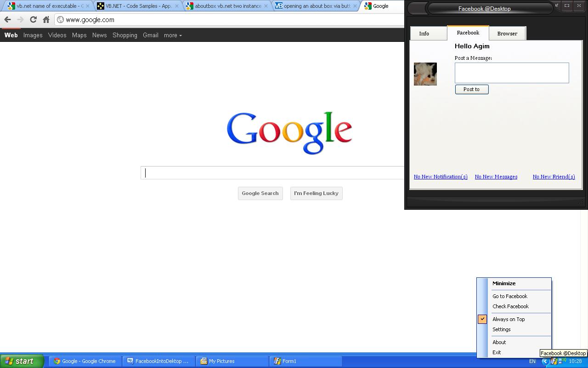Screen dimensions: 588x368
Task: Focus the Google search box
Action: [272, 173]
